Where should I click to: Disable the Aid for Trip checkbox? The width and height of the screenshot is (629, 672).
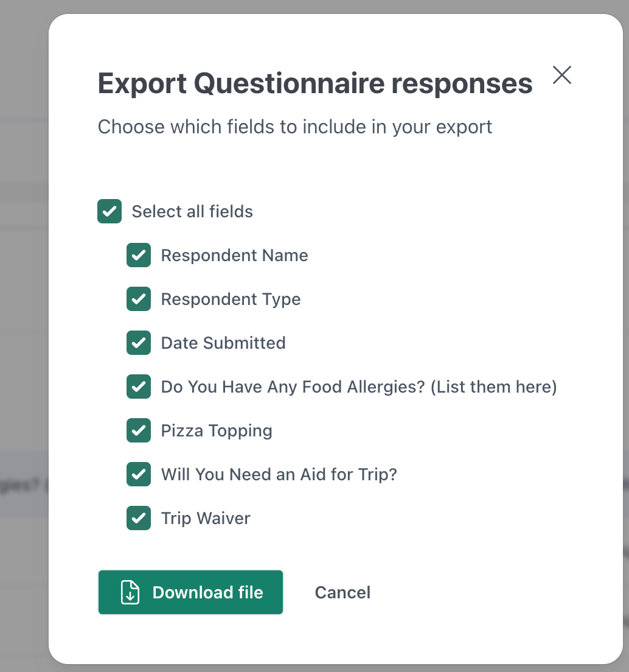click(138, 474)
